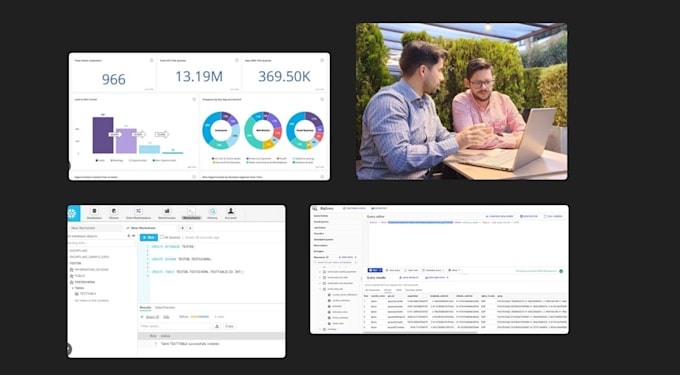The image size is (680, 375).
Task: Click the BigQuery resources search field
Action: pos(335,263)
